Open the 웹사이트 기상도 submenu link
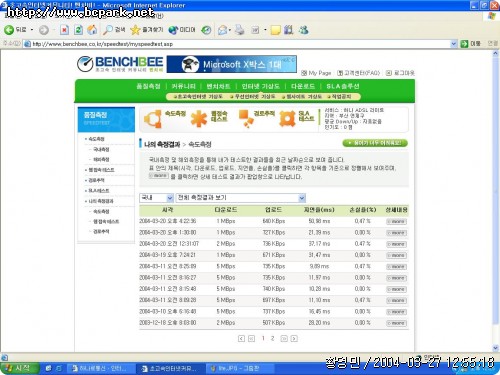The width and height of the screenshot is (500, 375). pos(302,97)
